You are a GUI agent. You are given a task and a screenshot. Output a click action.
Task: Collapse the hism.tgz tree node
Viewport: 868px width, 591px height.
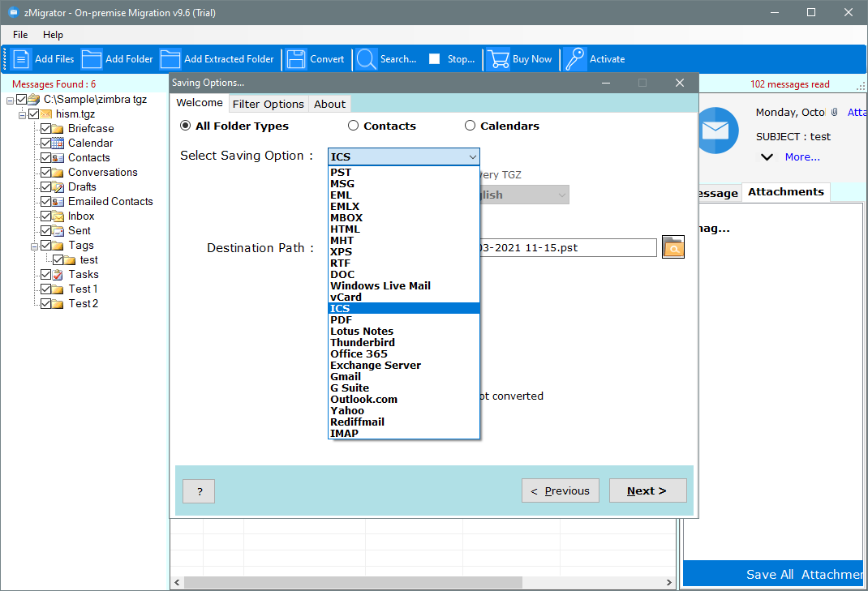(22, 114)
